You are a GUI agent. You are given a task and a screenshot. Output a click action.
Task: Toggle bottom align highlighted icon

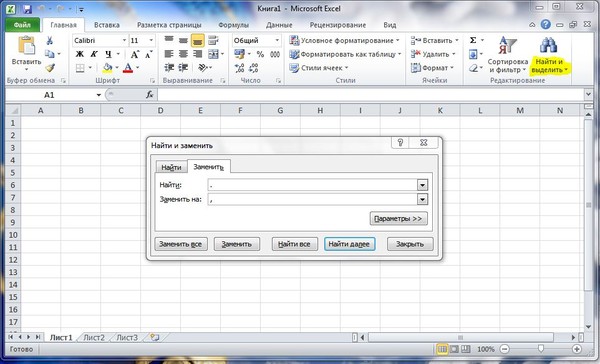coord(198,41)
